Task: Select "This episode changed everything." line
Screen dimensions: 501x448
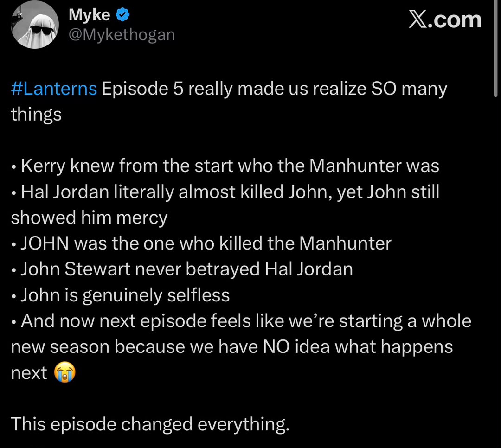Action: [x=150, y=424]
